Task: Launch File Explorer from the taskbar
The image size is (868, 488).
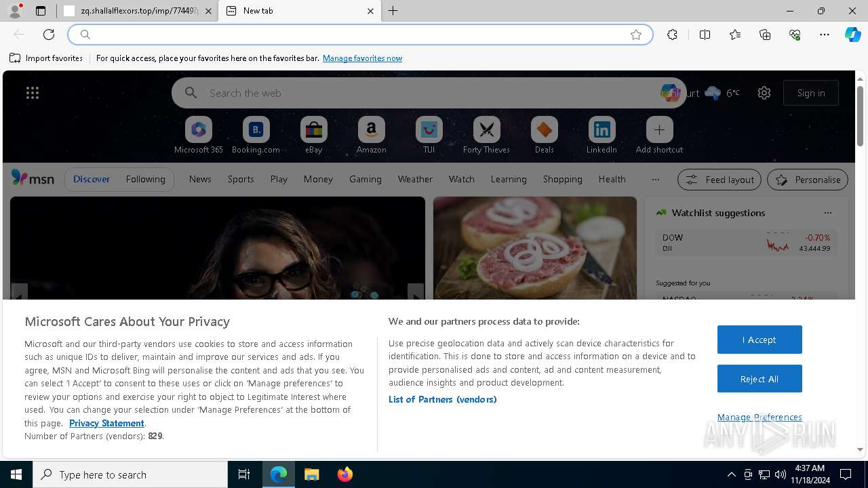Action: tap(311, 474)
